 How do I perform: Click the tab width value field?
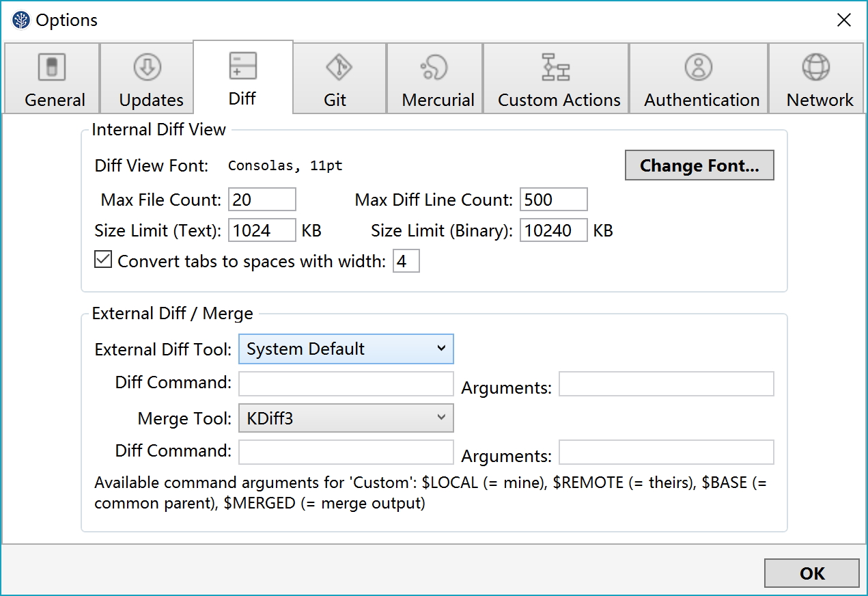point(406,262)
